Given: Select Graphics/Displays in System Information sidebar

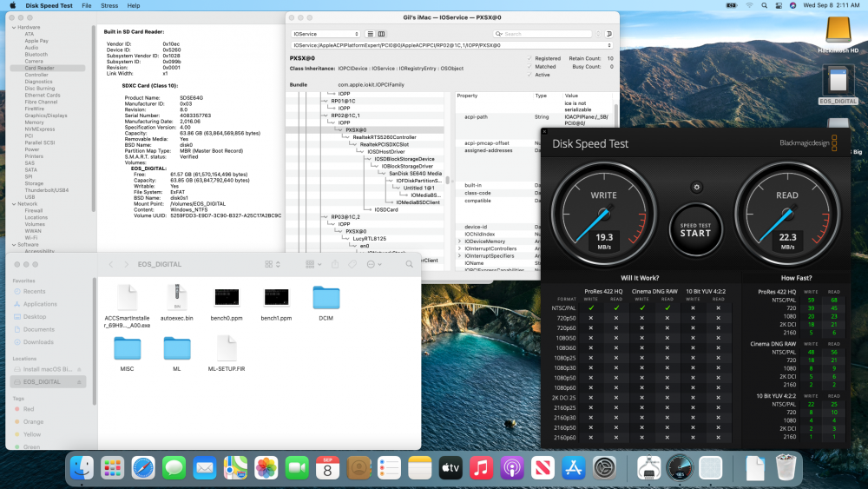Looking at the screenshot, I should coord(45,116).
